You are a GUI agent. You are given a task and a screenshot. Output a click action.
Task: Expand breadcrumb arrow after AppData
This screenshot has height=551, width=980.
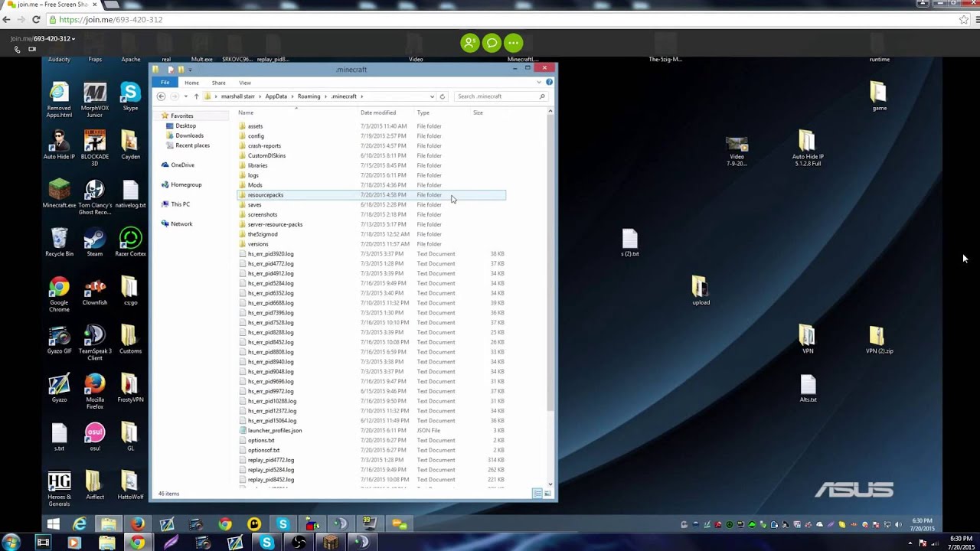click(x=292, y=96)
